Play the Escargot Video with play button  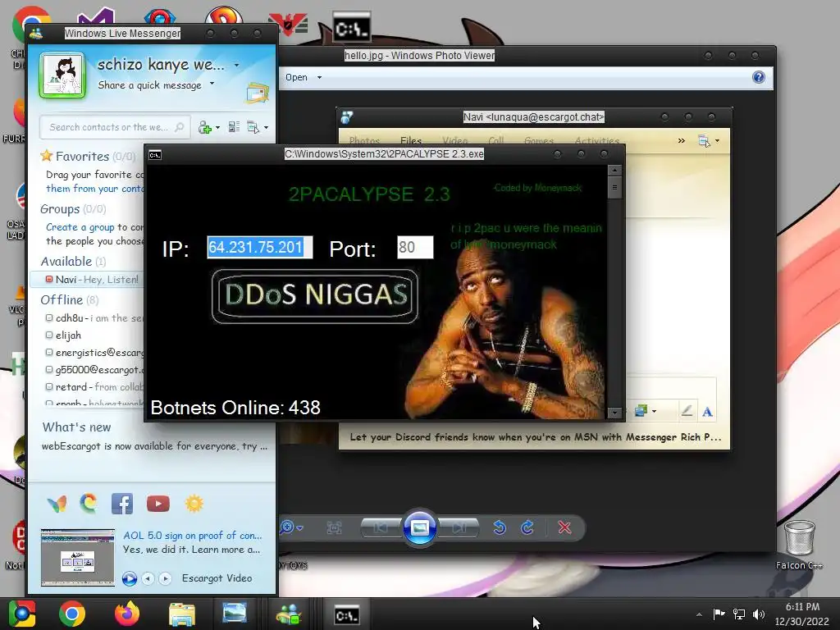tap(129, 578)
